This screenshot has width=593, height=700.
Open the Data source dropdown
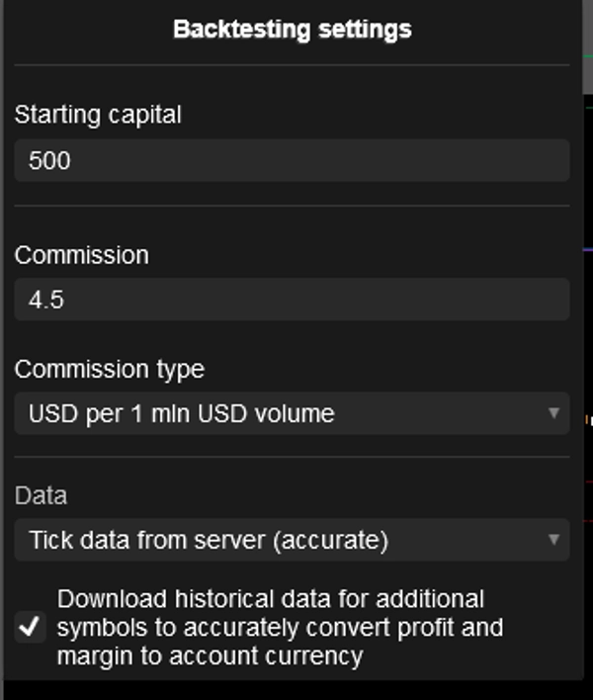tap(292, 540)
